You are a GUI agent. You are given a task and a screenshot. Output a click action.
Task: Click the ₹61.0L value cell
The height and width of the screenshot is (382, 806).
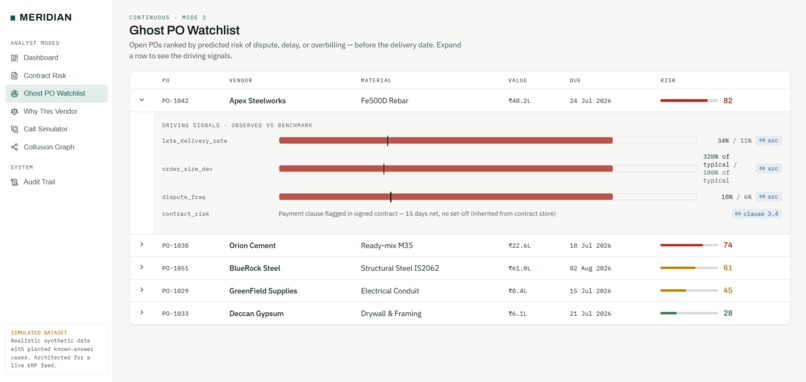519,268
